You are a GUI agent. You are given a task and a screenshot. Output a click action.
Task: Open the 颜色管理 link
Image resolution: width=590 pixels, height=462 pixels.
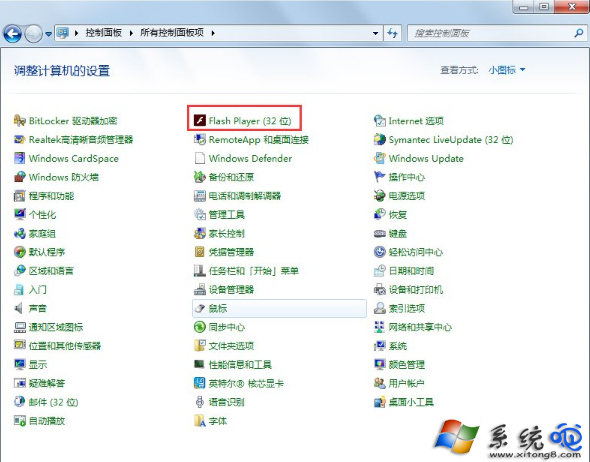tap(407, 365)
